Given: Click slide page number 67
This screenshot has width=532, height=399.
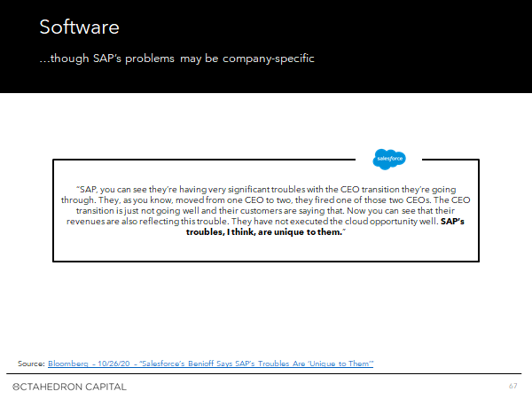Looking at the screenshot, I should tap(513, 386).
